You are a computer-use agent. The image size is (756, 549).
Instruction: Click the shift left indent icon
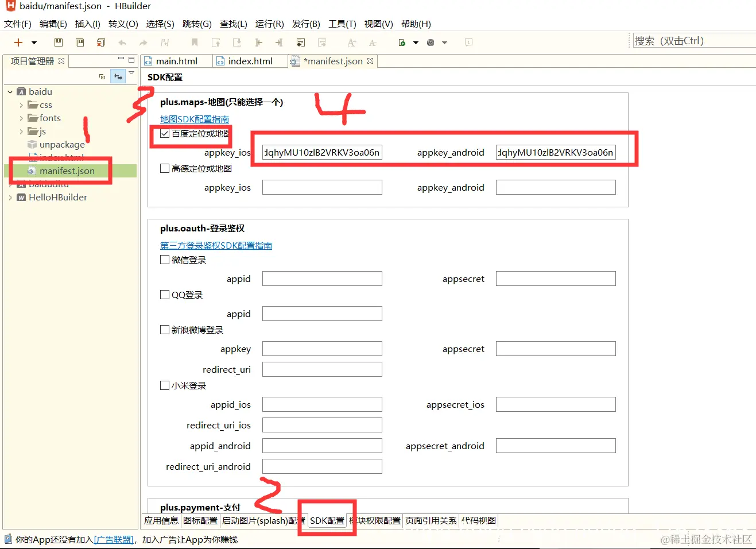tap(258, 42)
